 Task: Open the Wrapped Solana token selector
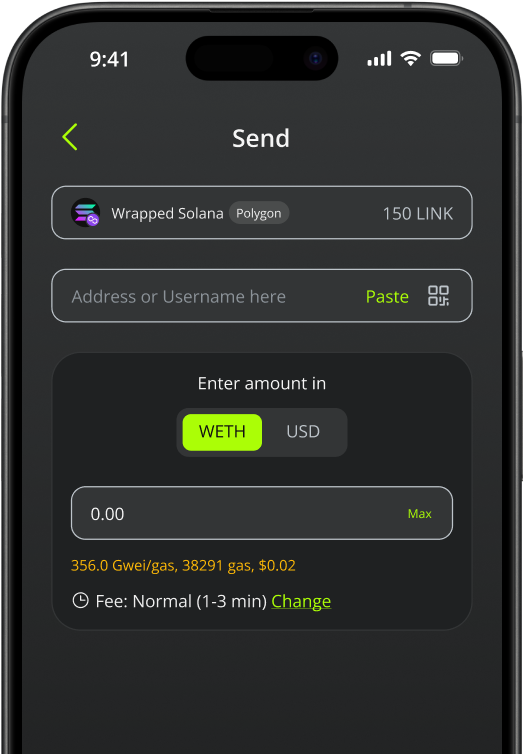pyautogui.click(x=262, y=213)
